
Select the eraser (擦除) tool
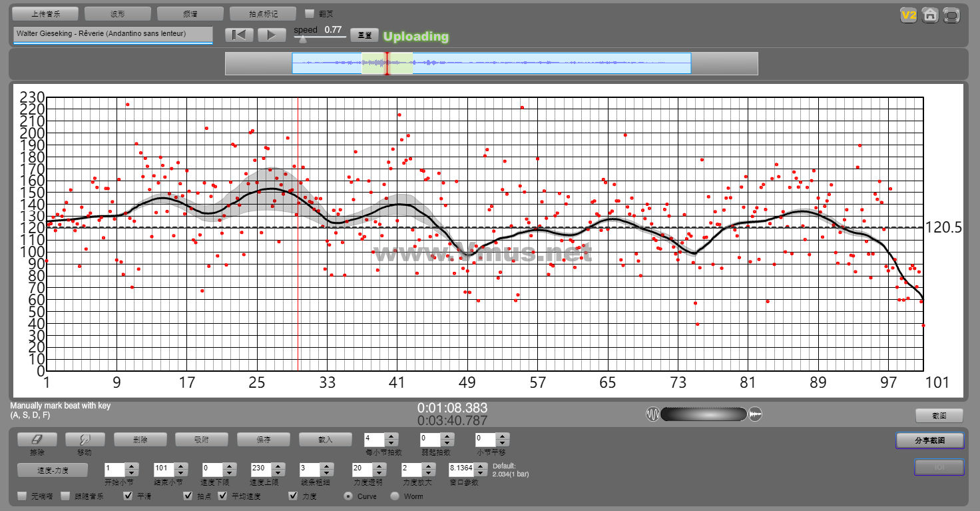(x=37, y=440)
